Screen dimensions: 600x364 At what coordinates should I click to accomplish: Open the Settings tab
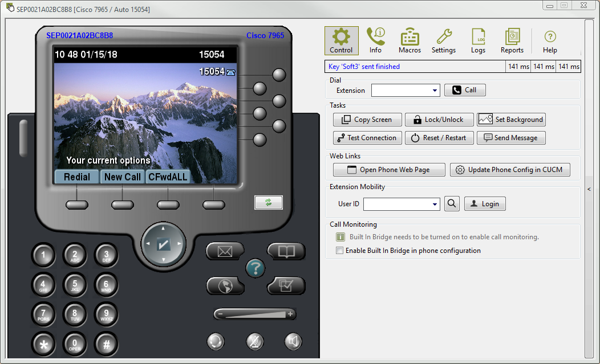click(444, 40)
